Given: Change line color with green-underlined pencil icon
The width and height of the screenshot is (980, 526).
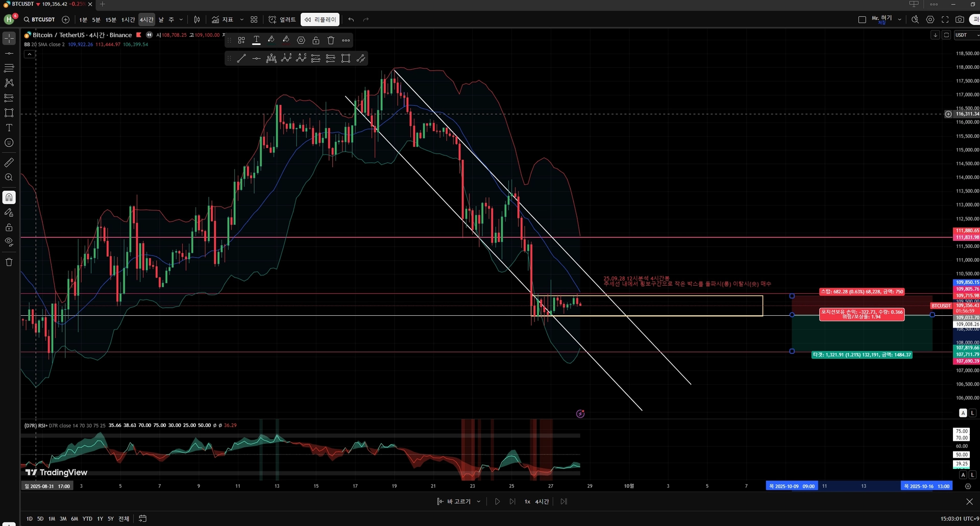Looking at the screenshot, I should coord(271,40).
